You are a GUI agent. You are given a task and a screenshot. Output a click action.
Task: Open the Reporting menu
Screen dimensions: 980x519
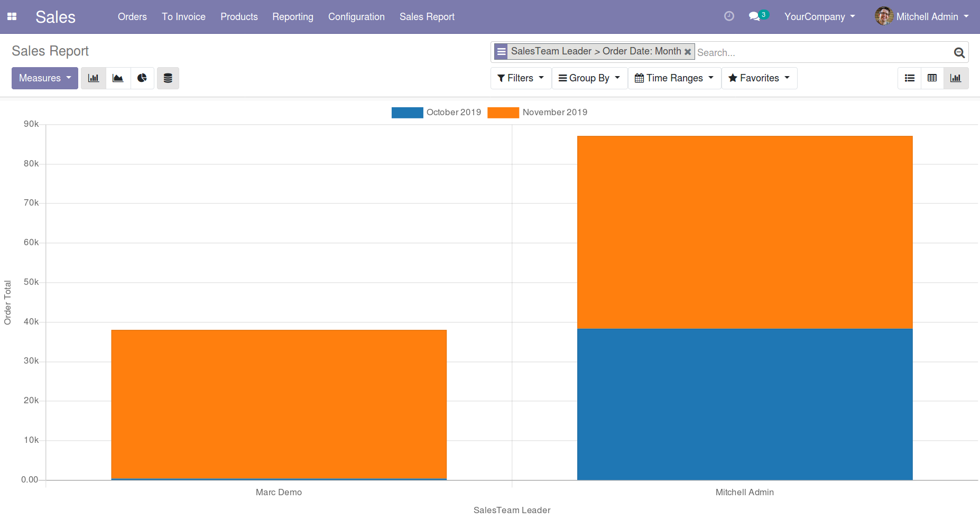pos(292,16)
